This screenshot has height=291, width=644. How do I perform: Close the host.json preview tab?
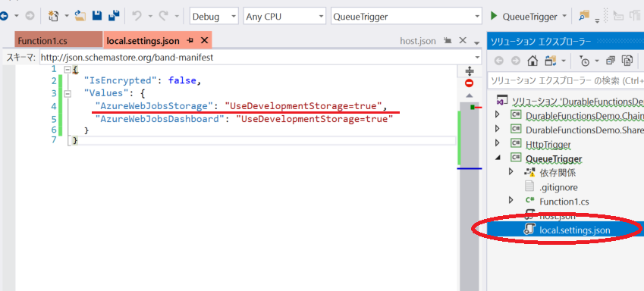[x=463, y=41]
